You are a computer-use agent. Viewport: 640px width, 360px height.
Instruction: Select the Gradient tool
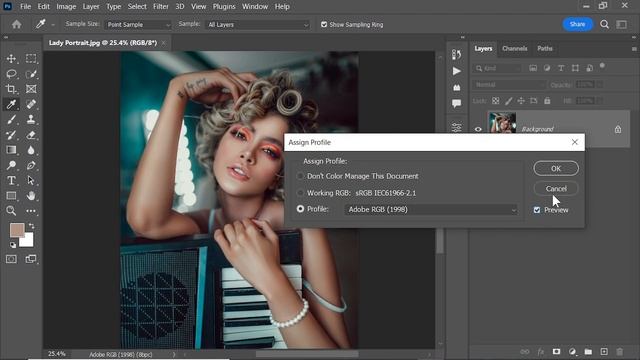[11, 150]
